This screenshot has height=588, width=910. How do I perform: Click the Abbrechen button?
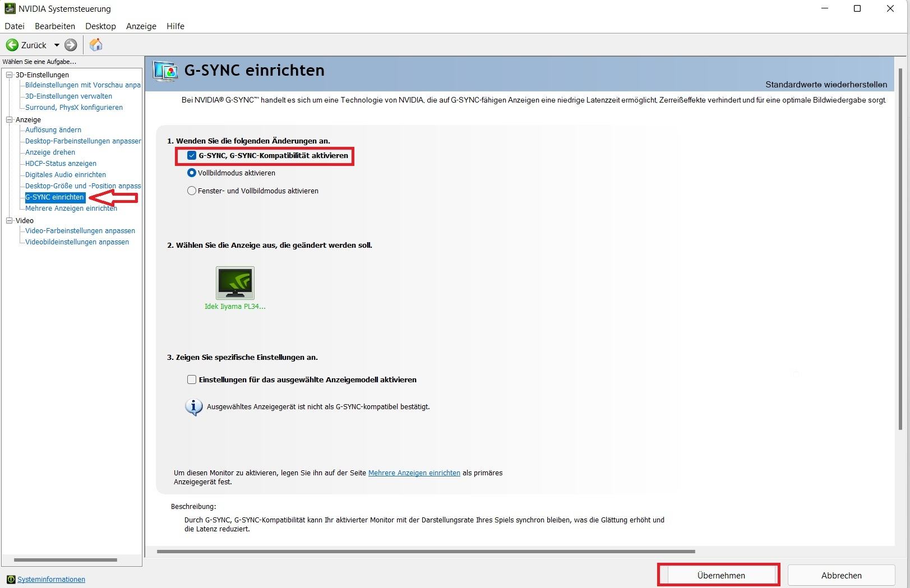click(x=841, y=576)
